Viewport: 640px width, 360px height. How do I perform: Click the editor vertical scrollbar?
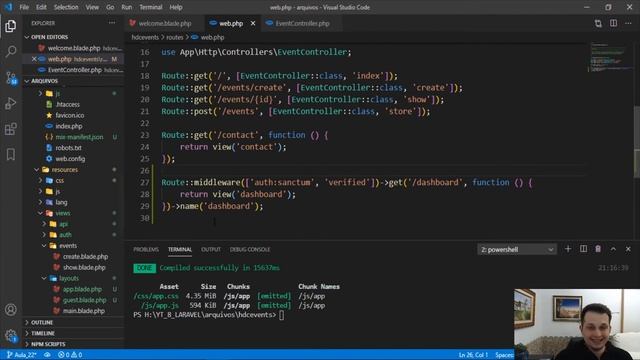click(637, 141)
